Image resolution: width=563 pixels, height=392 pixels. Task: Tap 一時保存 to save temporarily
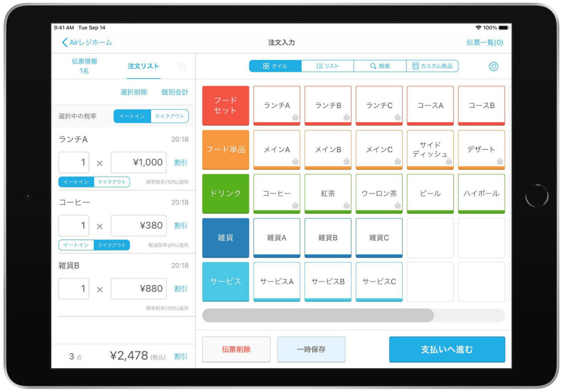[311, 350]
